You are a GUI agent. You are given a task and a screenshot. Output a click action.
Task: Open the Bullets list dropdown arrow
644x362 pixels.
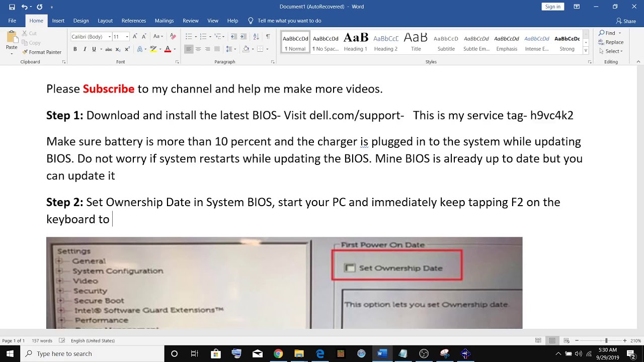point(195,37)
